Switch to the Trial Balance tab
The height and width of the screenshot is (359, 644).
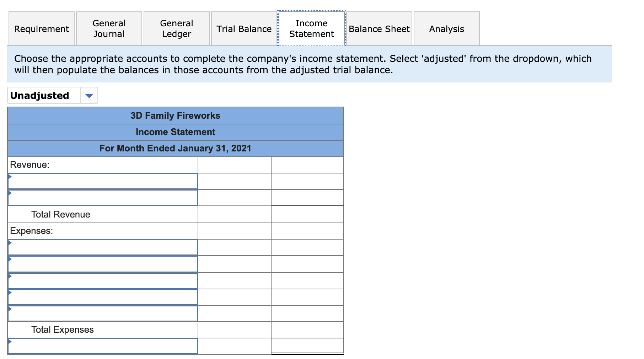click(x=243, y=28)
